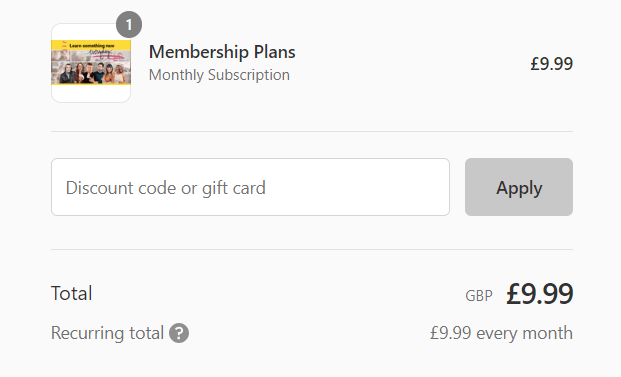Click the Recurring total help question mark icon
The image size is (621, 377).
tap(179, 333)
